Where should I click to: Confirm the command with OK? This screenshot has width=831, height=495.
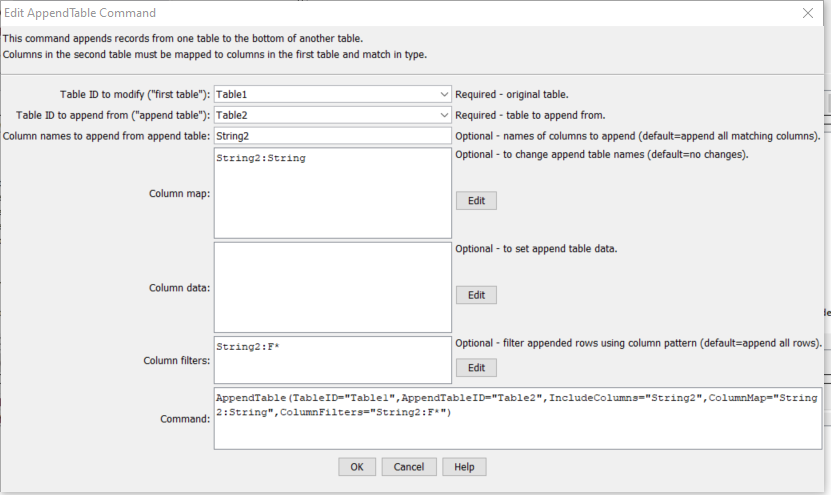tap(357, 467)
